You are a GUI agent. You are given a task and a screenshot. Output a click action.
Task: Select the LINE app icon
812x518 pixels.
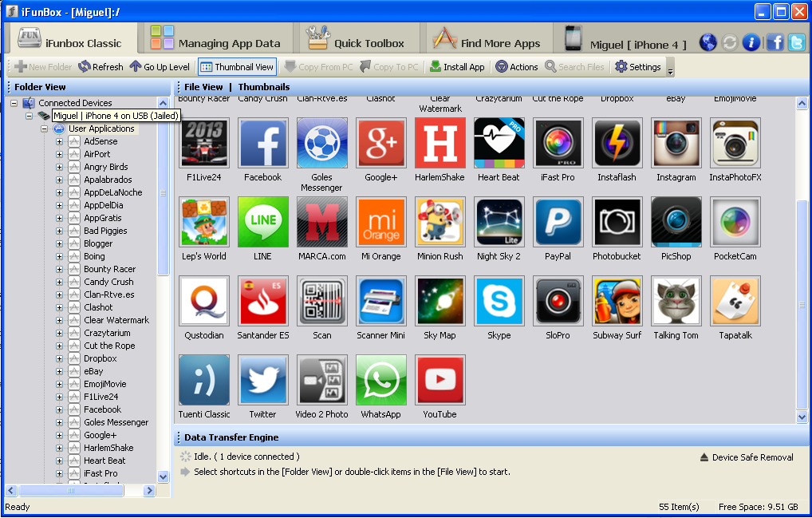point(262,222)
